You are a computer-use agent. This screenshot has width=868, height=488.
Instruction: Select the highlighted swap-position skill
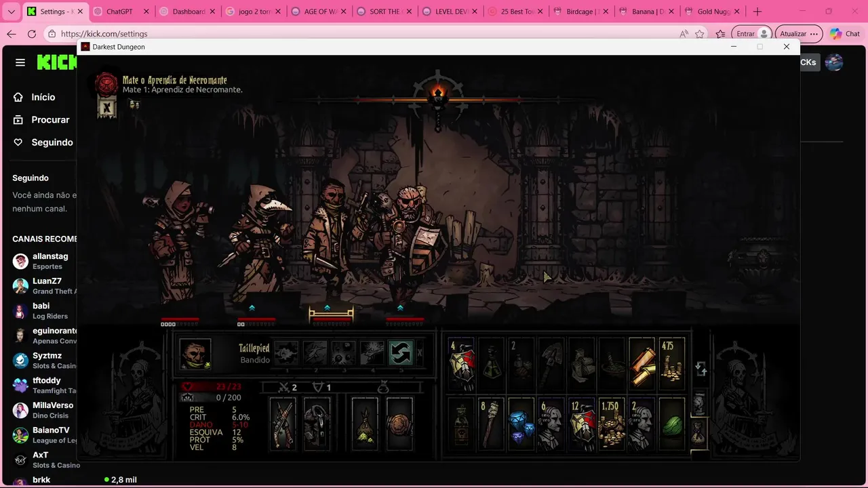pos(401,353)
